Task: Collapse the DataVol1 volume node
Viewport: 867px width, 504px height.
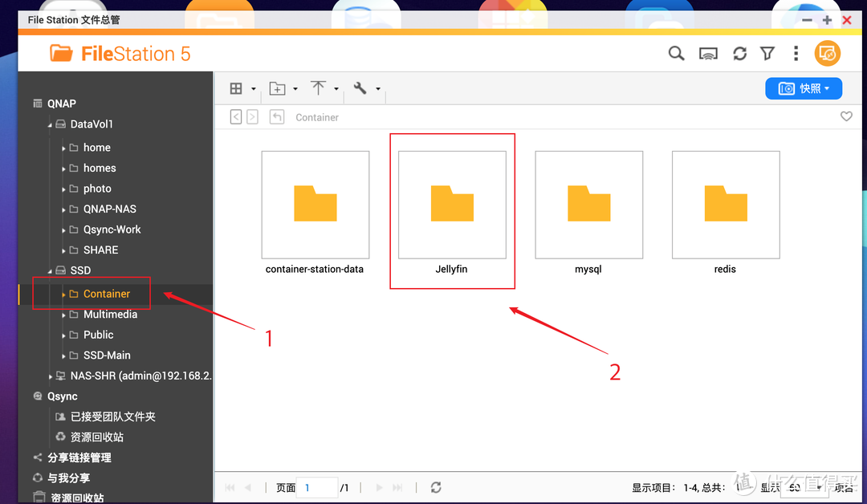Action: 50,125
